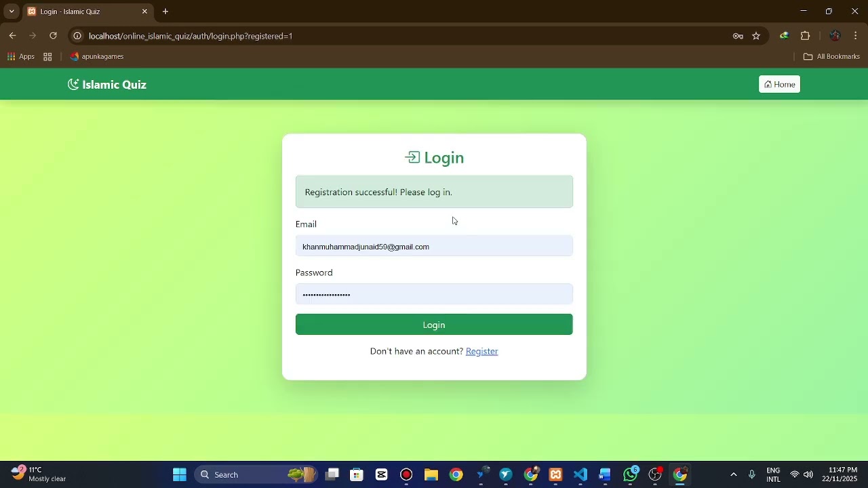868x488 pixels.
Task: Click the saved passwords key icon
Action: pos(738,36)
